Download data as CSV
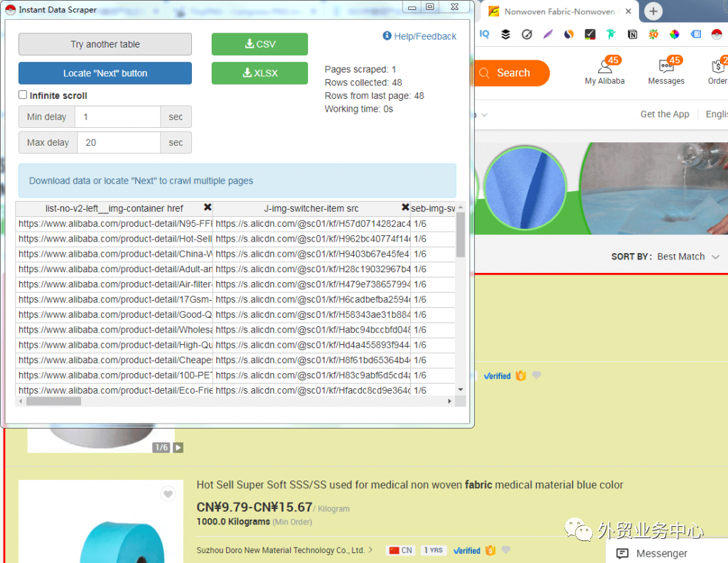 pyautogui.click(x=259, y=44)
